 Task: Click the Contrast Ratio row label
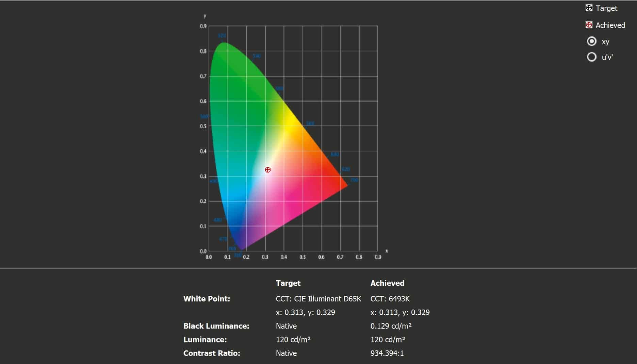point(212,353)
